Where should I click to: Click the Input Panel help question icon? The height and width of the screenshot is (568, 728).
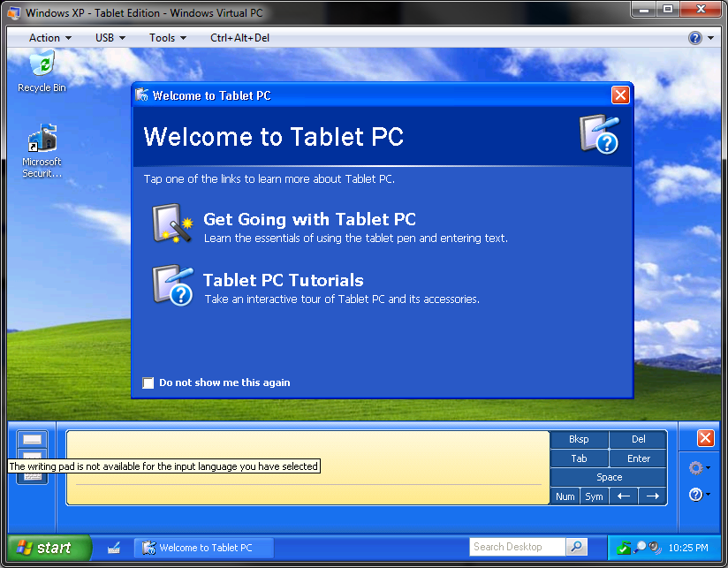[x=695, y=495]
